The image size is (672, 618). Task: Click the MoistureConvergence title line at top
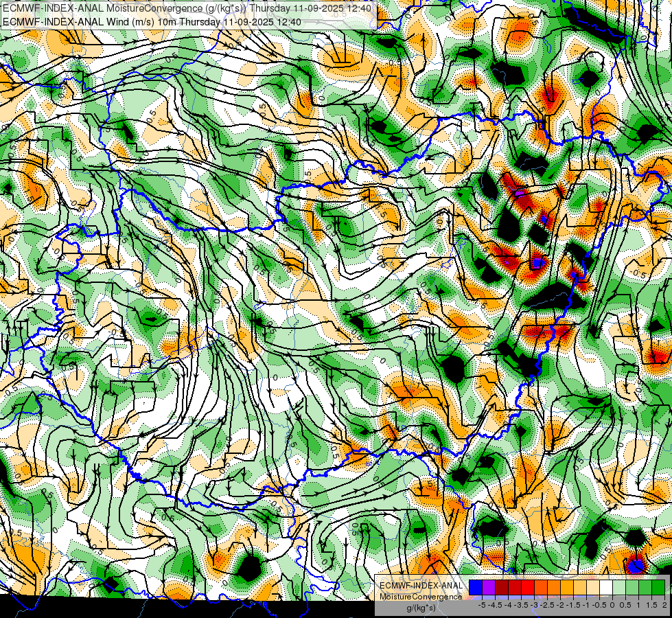click(187, 8)
